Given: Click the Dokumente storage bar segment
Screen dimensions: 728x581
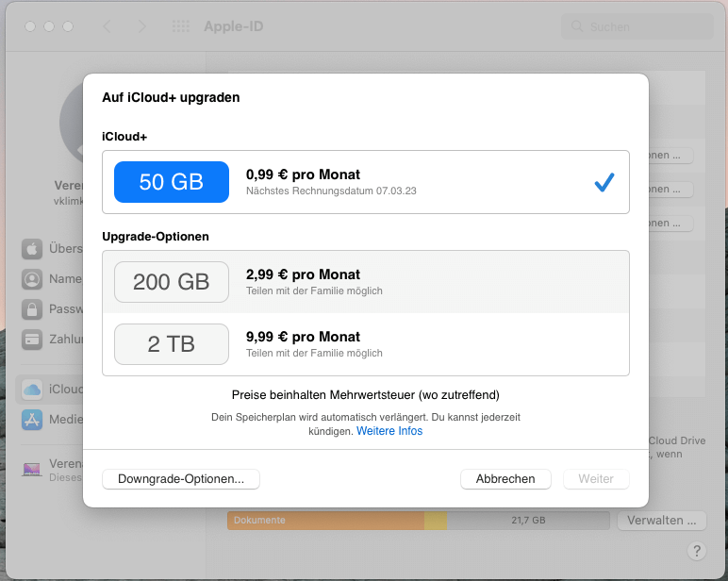Looking at the screenshot, I should click(325, 520).
